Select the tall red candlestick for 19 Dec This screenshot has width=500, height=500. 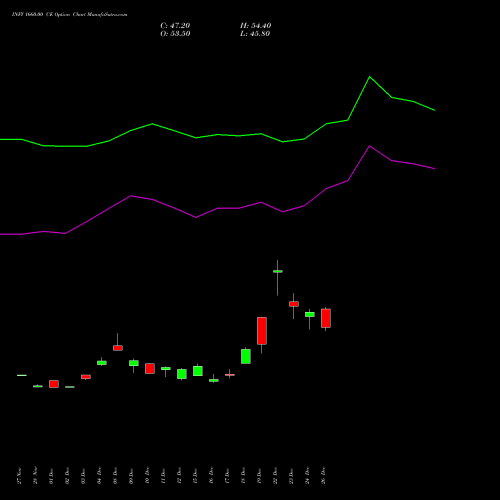point(262,331)
